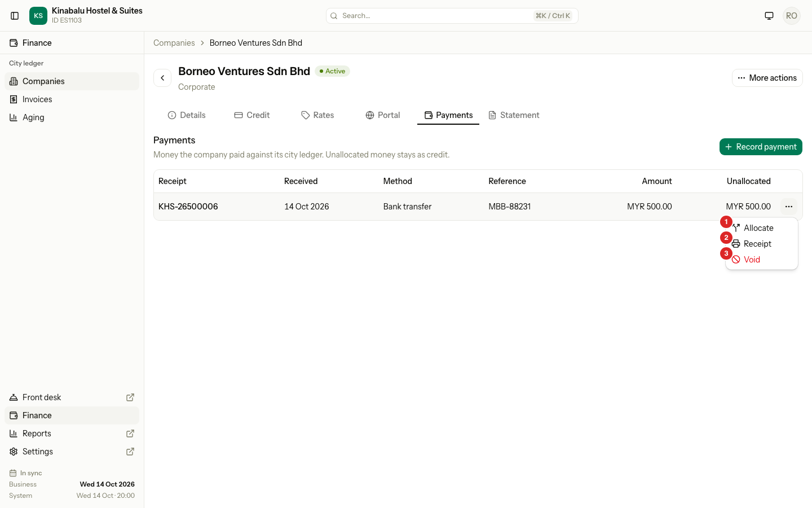
Task: Click the KS property logo badge
Action: click(38, 16)
